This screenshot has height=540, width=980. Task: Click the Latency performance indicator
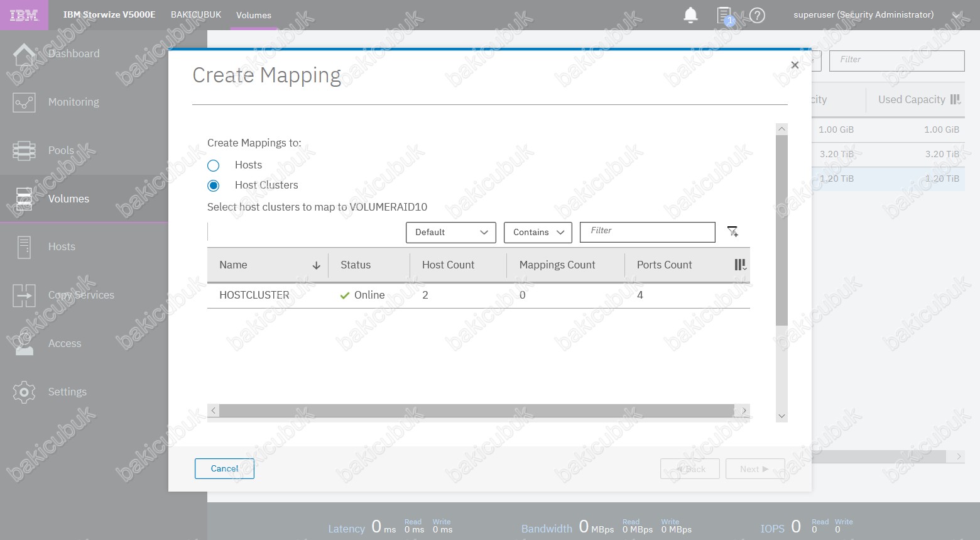pos(390,527)
